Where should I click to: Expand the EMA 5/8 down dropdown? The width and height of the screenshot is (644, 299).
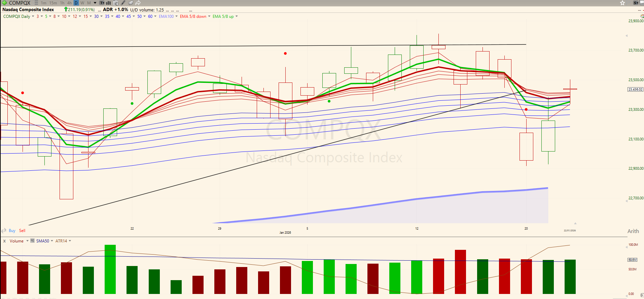coord(209,16)
